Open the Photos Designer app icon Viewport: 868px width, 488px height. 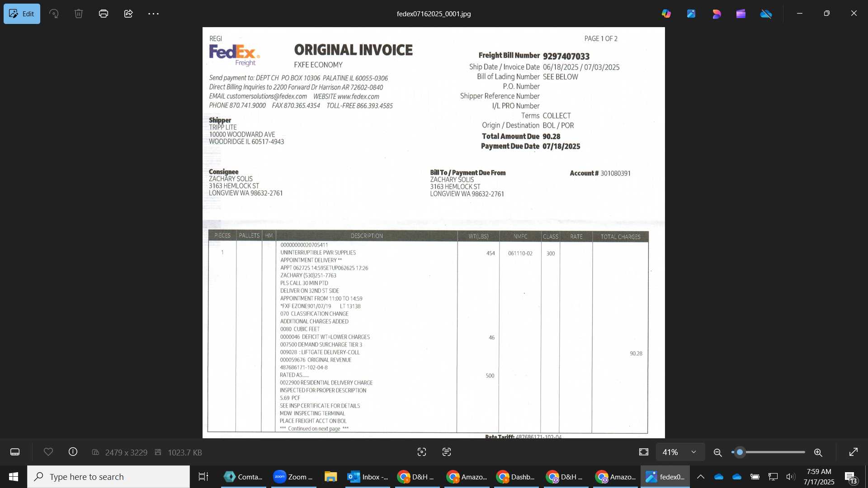[x=691, y=14]
